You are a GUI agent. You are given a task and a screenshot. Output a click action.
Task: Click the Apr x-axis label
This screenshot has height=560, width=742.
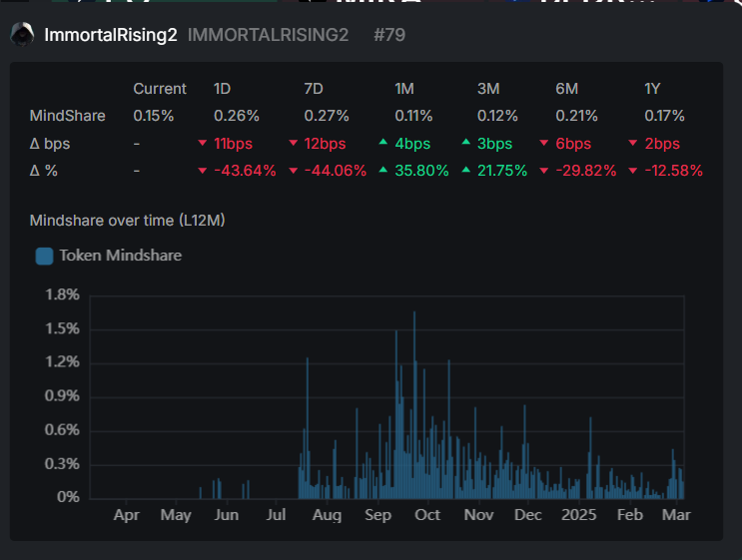pyautogui.click(x=127, y=515)
